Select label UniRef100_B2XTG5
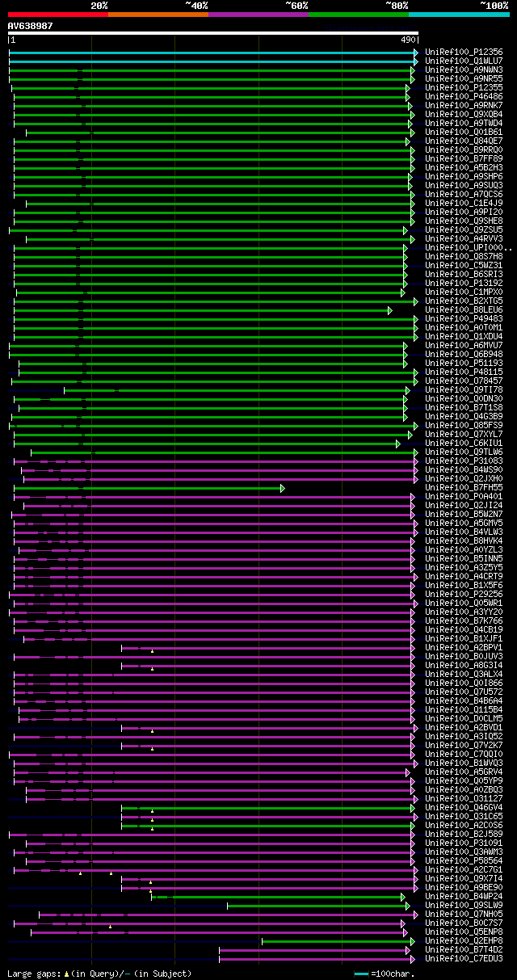517x980 pixels. (x=464, y=301)
